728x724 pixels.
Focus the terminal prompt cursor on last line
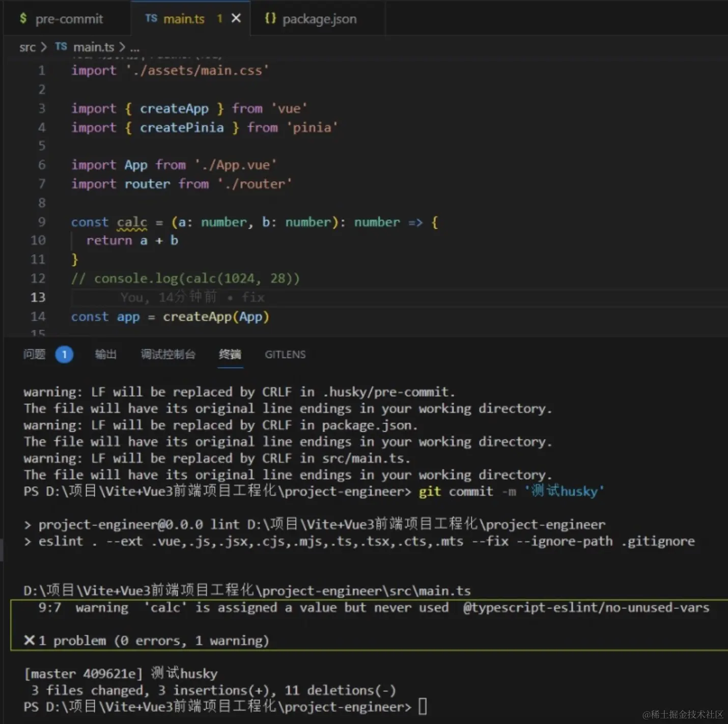coord(422,707)
